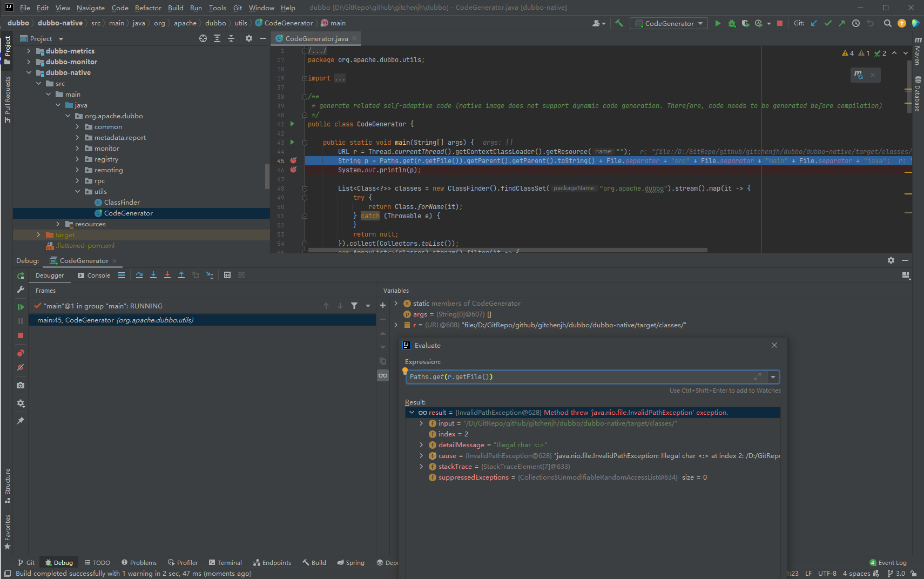The height and width of the screenshot is (579, 924).
Task: Switch to the Console tab
Action: click(94, 275)
